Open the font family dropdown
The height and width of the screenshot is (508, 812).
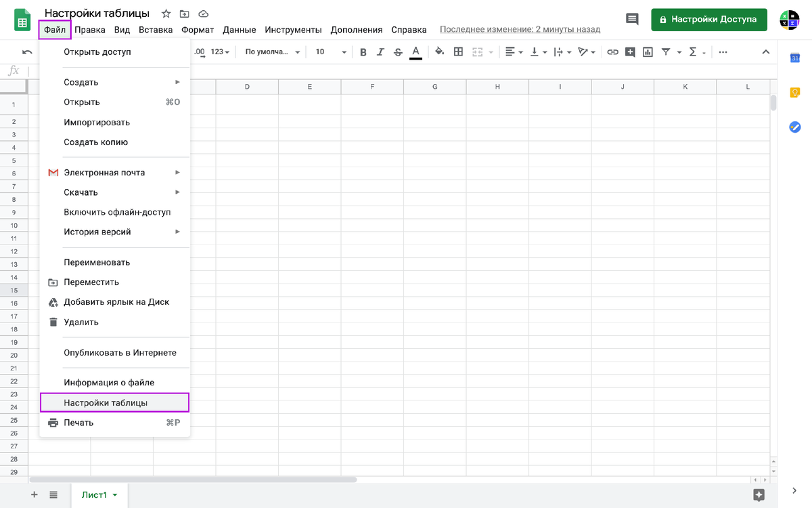pyautogui.click(x=273, y=51)
